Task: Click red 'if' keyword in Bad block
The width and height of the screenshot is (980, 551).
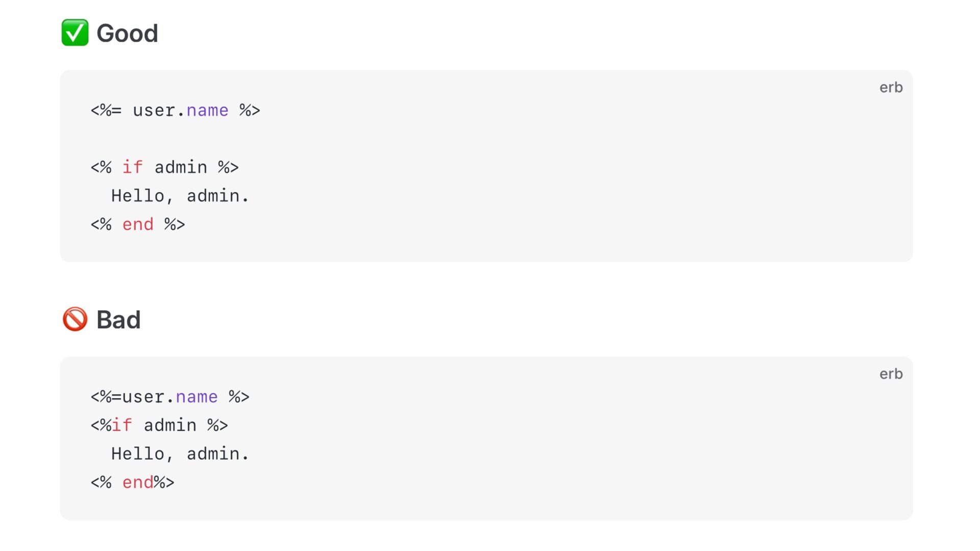Action: pos(122,425)
